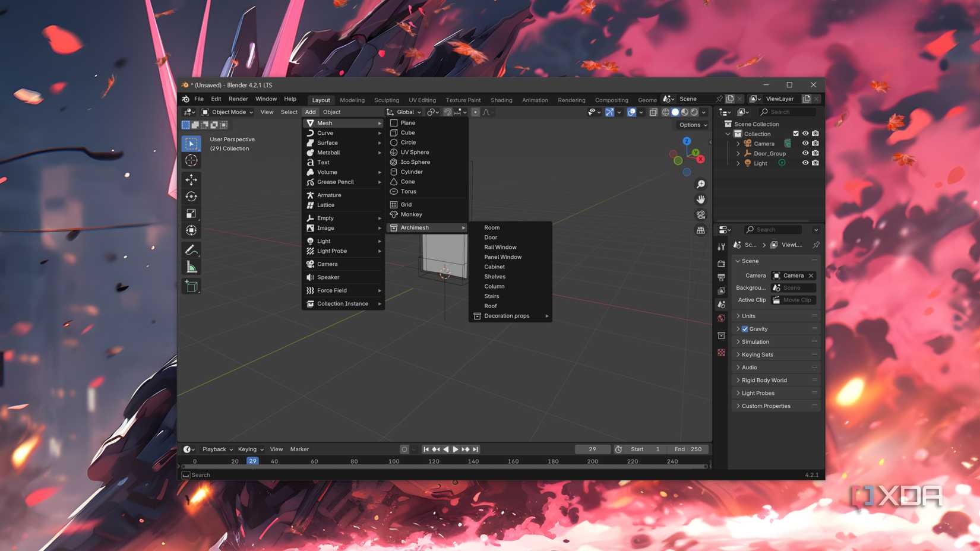
Task: Select the Move tool in the viewport toolbar
Action: [x=191, y=180]
